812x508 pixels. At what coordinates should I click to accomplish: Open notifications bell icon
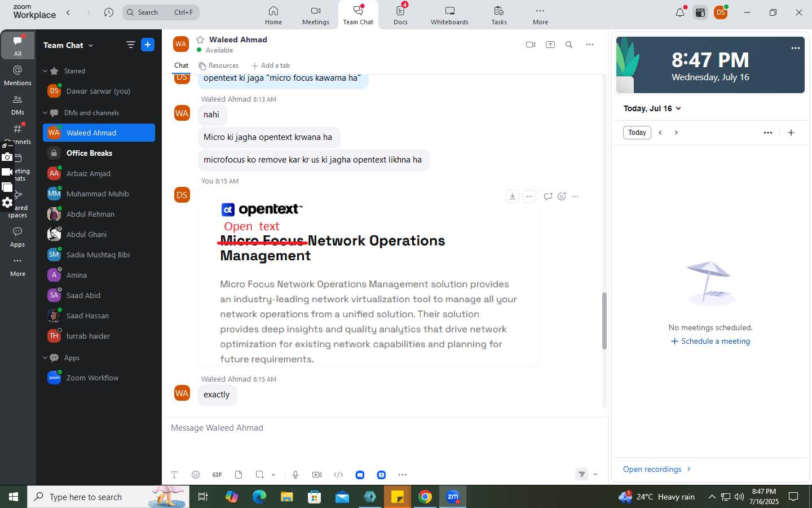pos(680,12)
